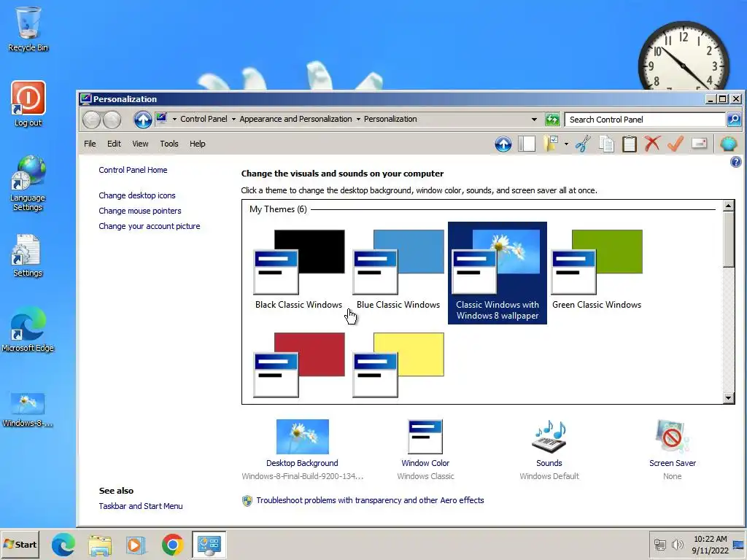Click the volume speaker tray icon
Image resolution: width=747 pixels, height=560 pixels.
[677, 544]
